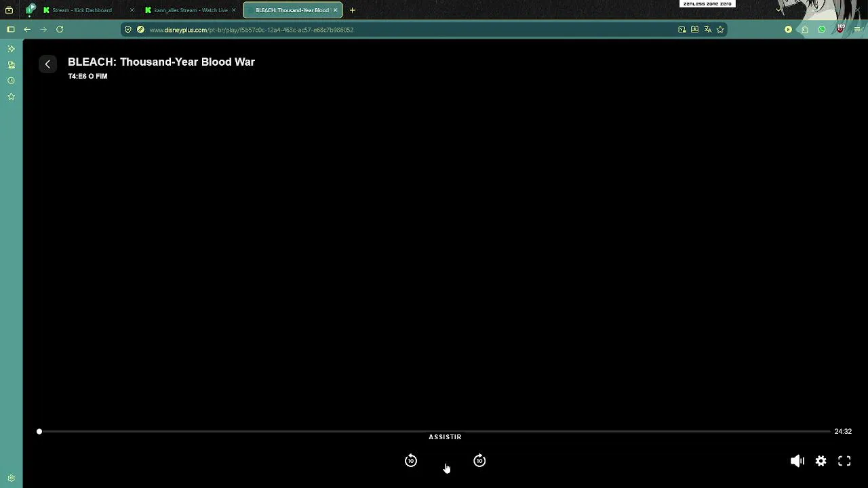Open the sparkle AI panel in the sidebar

(x=11, y=49)
